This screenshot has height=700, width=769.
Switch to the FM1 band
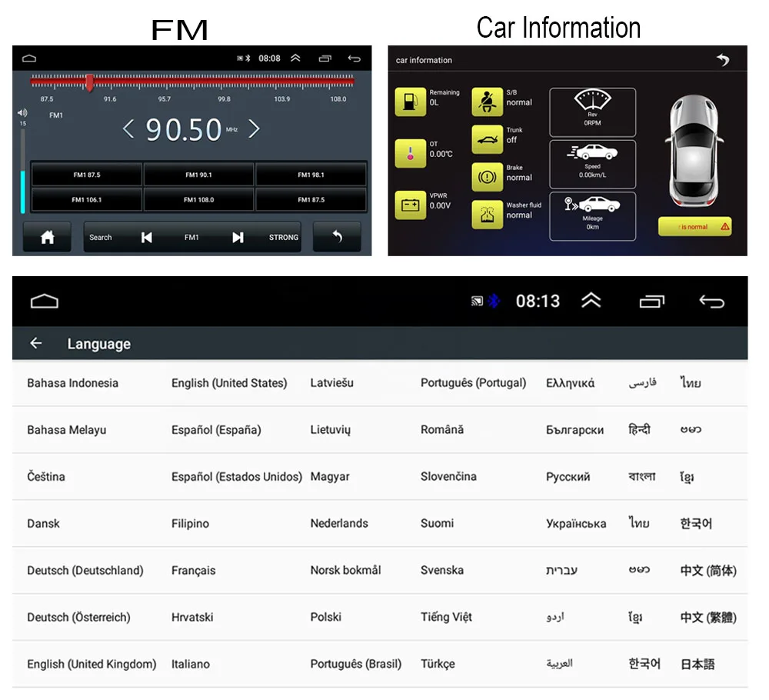[192, 237]
